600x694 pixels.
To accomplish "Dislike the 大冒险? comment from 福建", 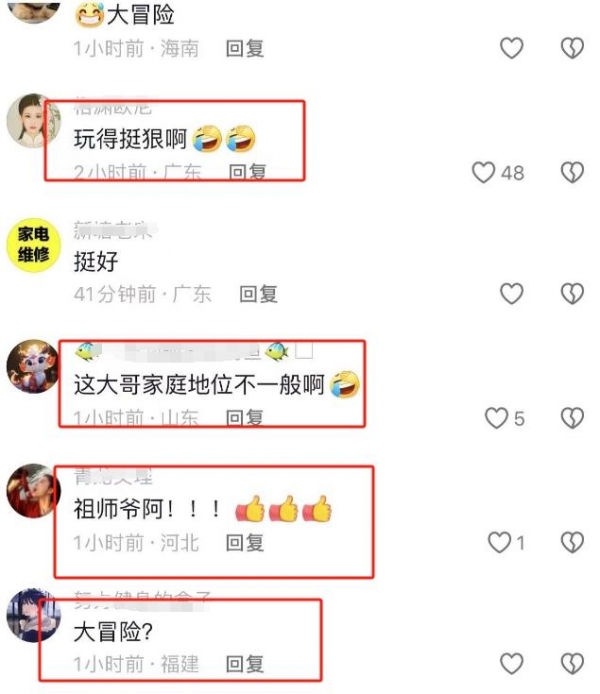I will click(x=573, y=664).
